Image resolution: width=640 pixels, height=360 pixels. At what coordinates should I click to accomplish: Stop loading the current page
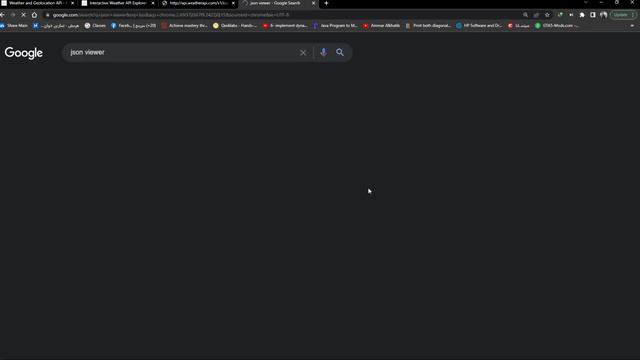tap(23, 15)
